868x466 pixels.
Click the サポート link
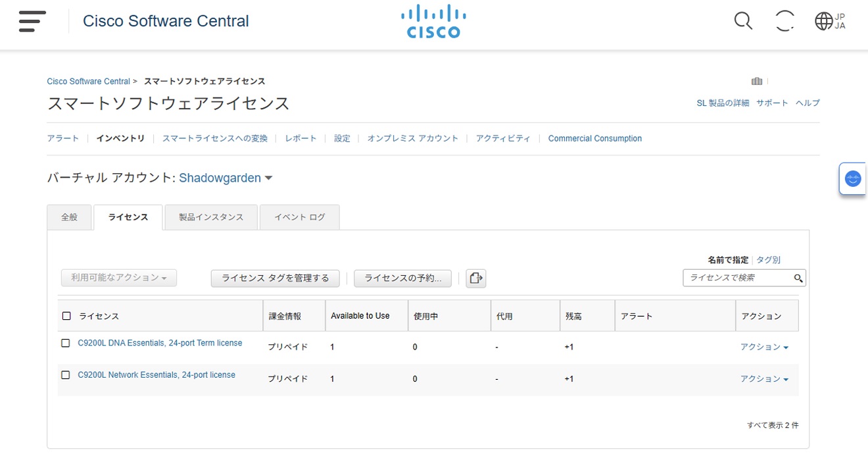[x=772, y=103]
